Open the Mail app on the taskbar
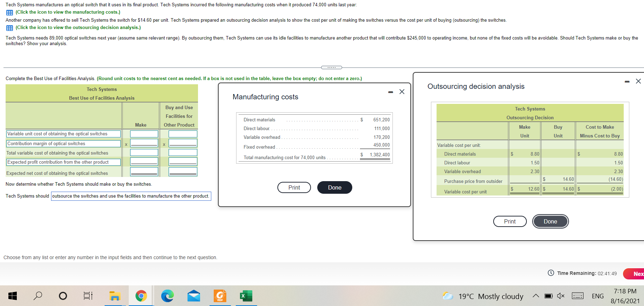Screen dimensions: 644x306 tap(194, 296)
